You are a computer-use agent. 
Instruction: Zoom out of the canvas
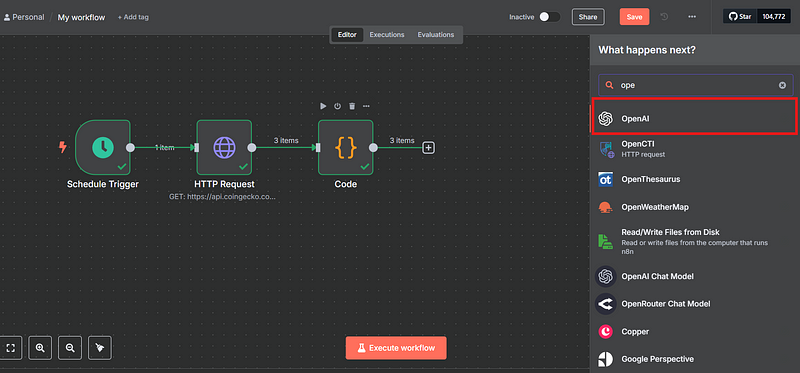click(x=70, y=348)
